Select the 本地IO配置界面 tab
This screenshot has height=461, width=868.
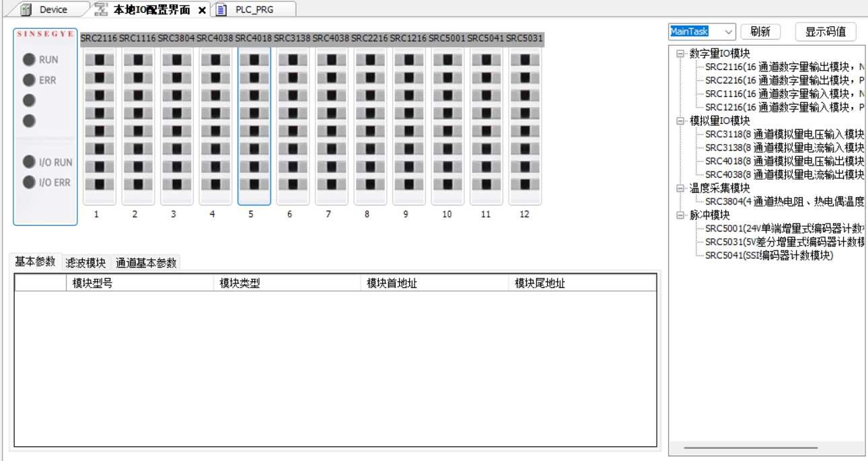pyautogui.click(x=151, y=9)
